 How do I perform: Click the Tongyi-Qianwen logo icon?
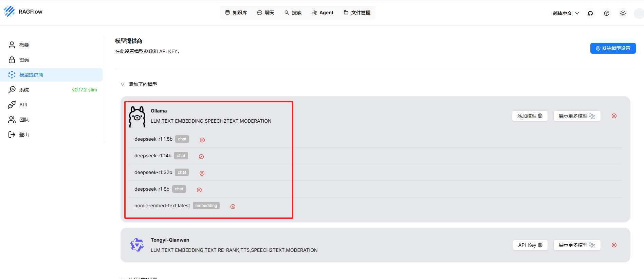[137, 245]
